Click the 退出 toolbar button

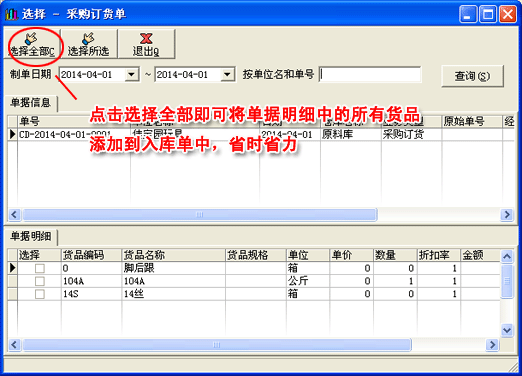click(146, 44)
